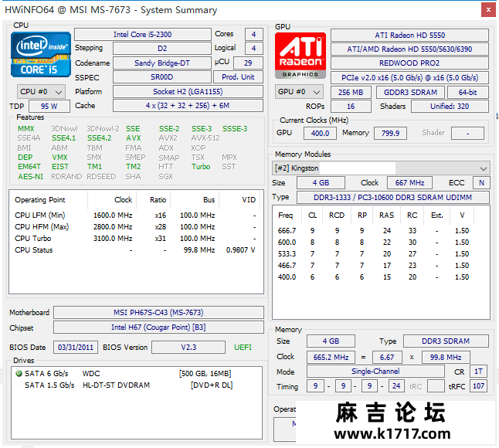Select the CPU HFM (Max) operating point row
The width and height of the screenshot is (499, 448).
(x=135, y=227)
